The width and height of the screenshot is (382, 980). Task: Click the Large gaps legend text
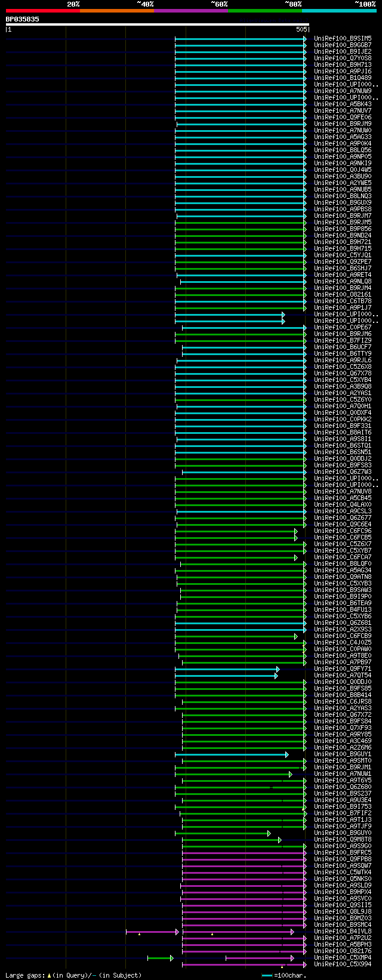[x=73, y=975]
